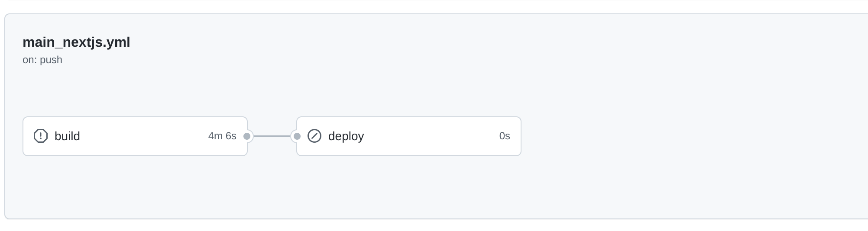
Task: Open the build job log via its label
Action: (x=67, y=136)
